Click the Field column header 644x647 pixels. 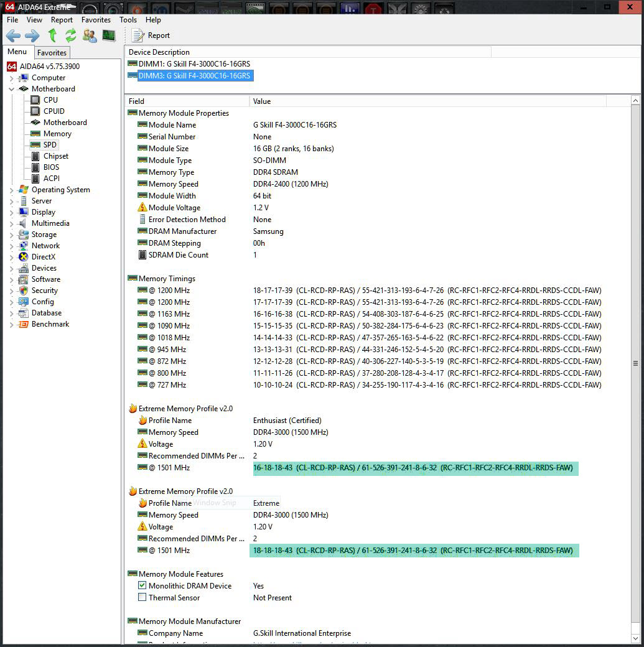187,101
